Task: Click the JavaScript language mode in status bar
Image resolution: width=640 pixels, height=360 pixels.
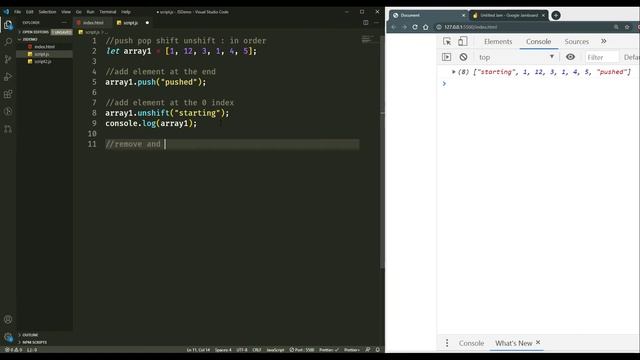Action: coord(275,350)
